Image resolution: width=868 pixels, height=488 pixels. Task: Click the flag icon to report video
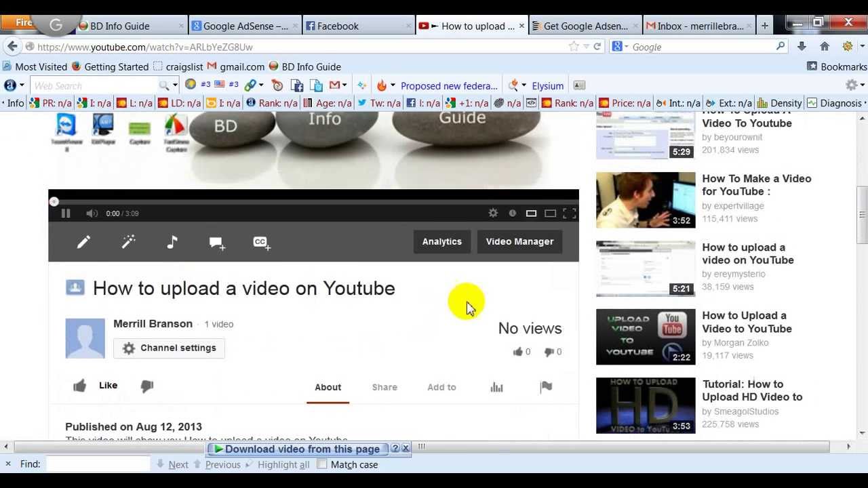click(546, 387)
